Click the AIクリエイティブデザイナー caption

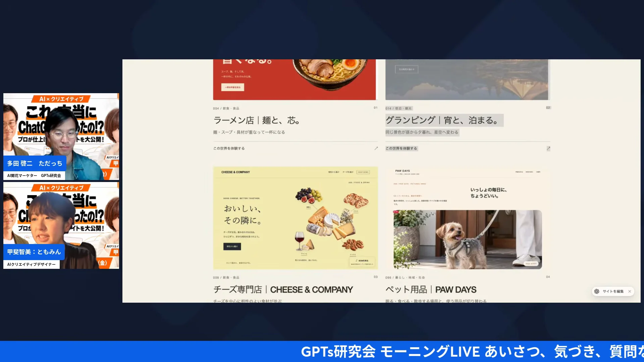tap(32, 264)
